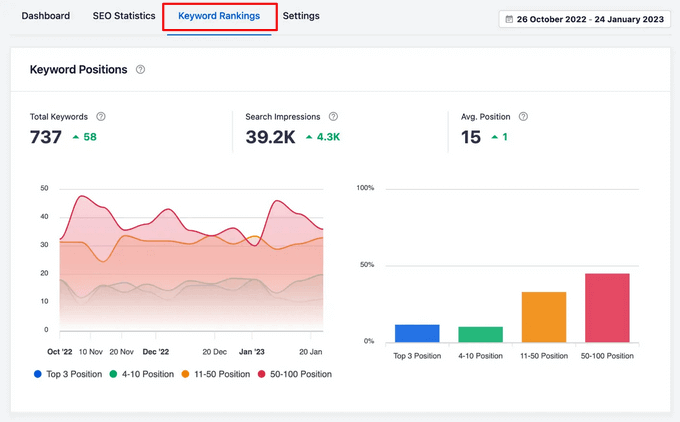Go to the Settings tab
This screenshot has height=422, width=680.
coord(301,17)
